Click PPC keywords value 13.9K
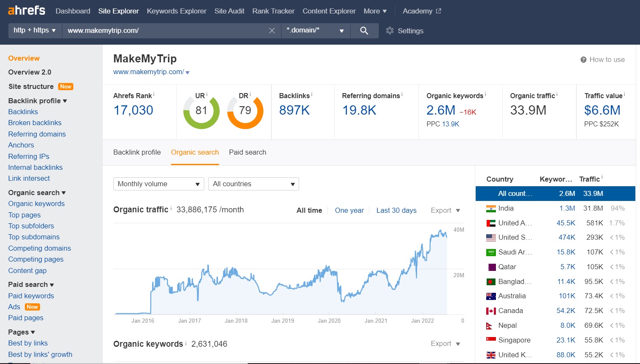The width and height of the screenshot is (640, 364). [450, 124]
